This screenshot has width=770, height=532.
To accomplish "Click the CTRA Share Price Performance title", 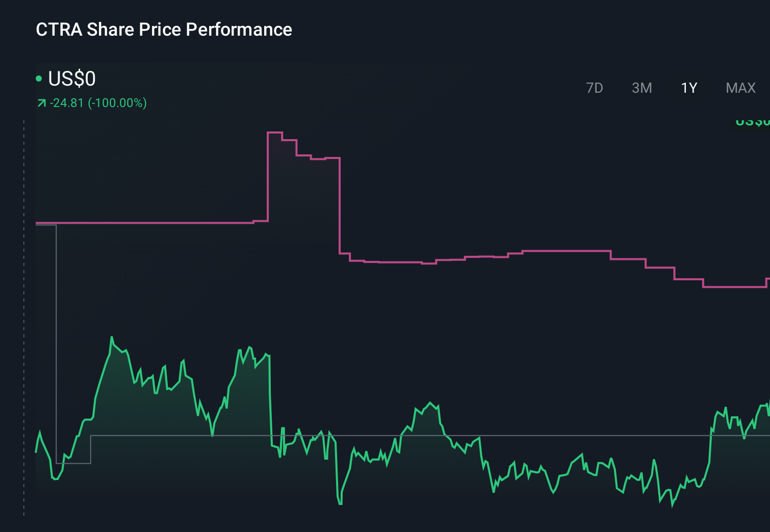I will pyautogui.click(x=164, y=30).
